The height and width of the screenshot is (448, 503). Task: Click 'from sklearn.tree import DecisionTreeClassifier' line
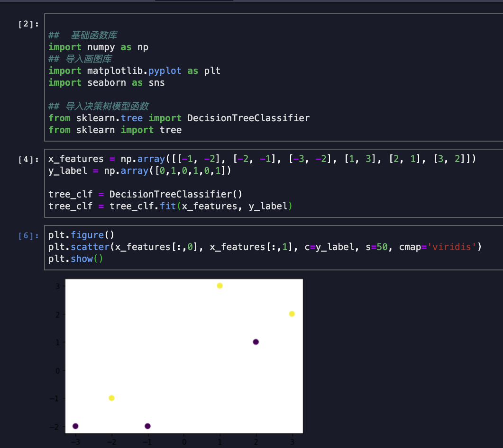coord(179,118)
